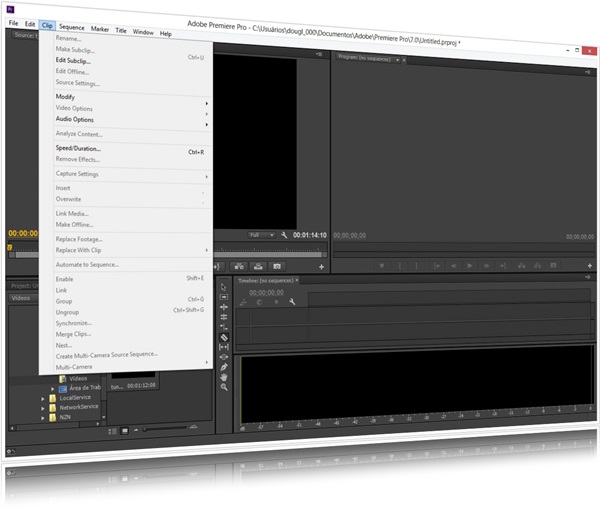Select the Videos tab in Project panel

coord(21,298)
